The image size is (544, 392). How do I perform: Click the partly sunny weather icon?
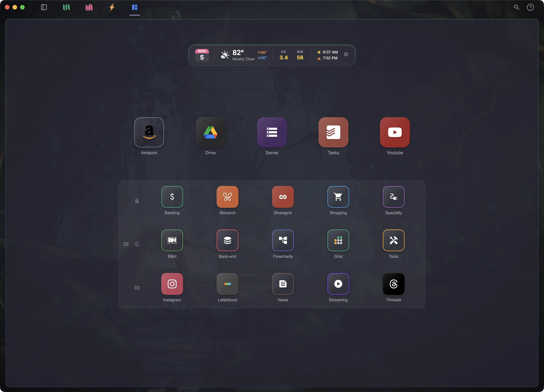pyautogui.click(x=225, y=55)
